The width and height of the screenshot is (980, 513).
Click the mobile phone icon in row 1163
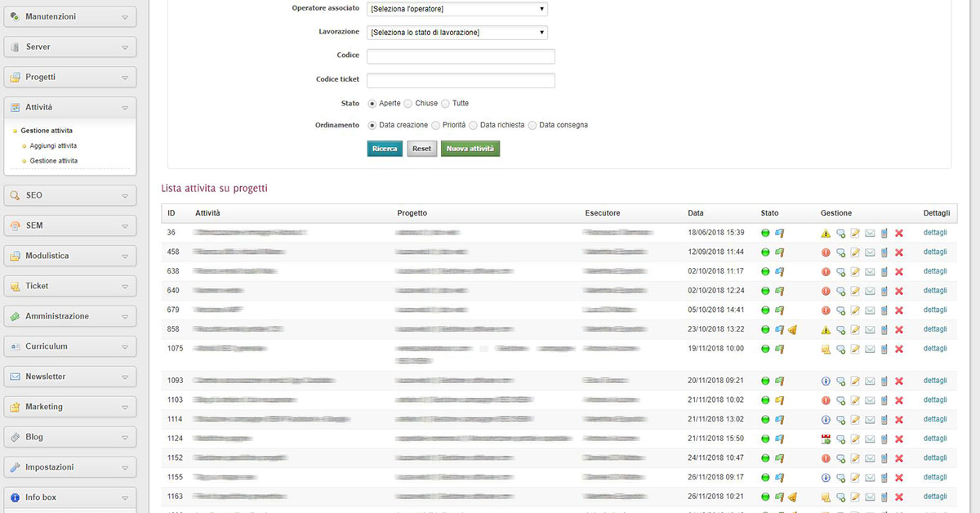(x=884, y=497)
